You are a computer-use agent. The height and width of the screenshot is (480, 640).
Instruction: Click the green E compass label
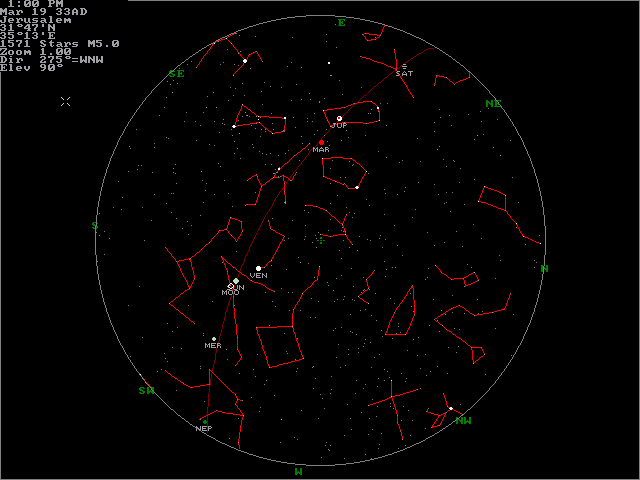pyautogui.click(x=341, y=22)
